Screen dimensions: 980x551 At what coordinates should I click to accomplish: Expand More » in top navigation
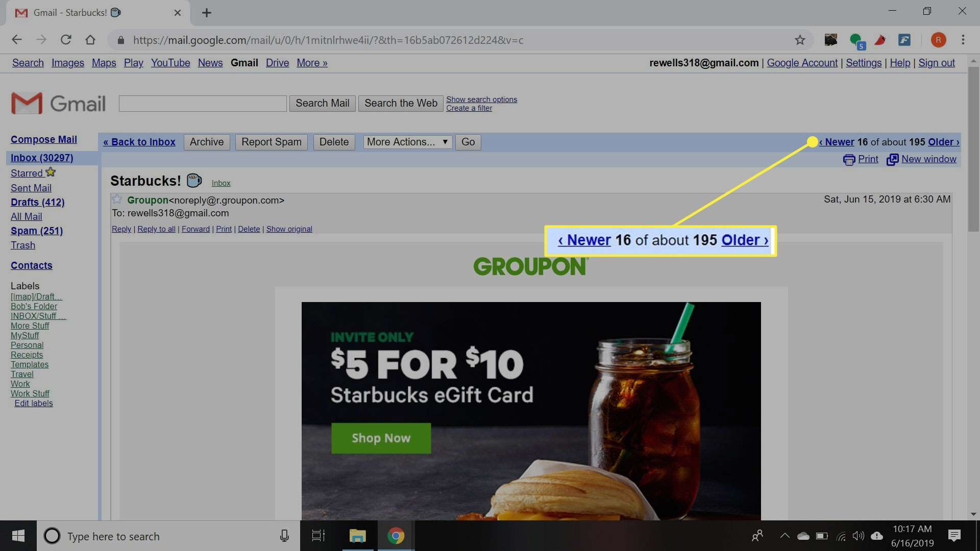click(x=312, y=63)
